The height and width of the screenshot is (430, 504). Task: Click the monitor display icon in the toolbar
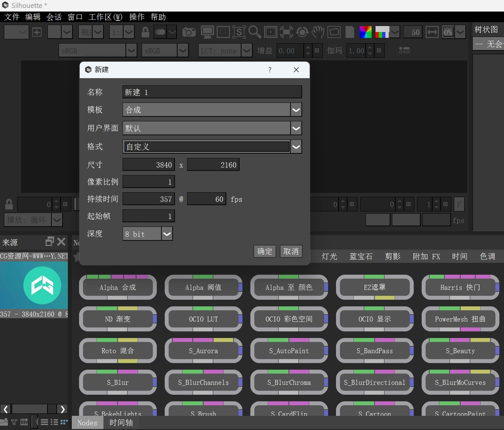pyautogui.click(x=207, y=32)
